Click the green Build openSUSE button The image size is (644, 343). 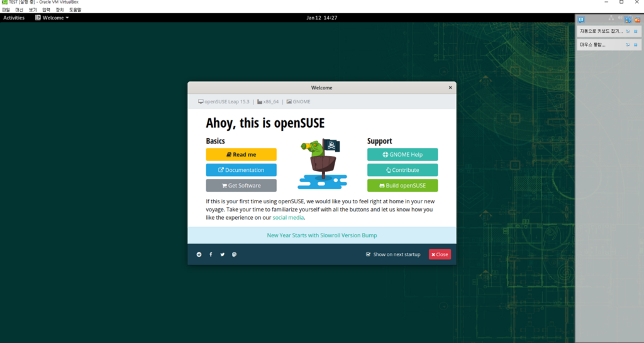pos(402,186)
